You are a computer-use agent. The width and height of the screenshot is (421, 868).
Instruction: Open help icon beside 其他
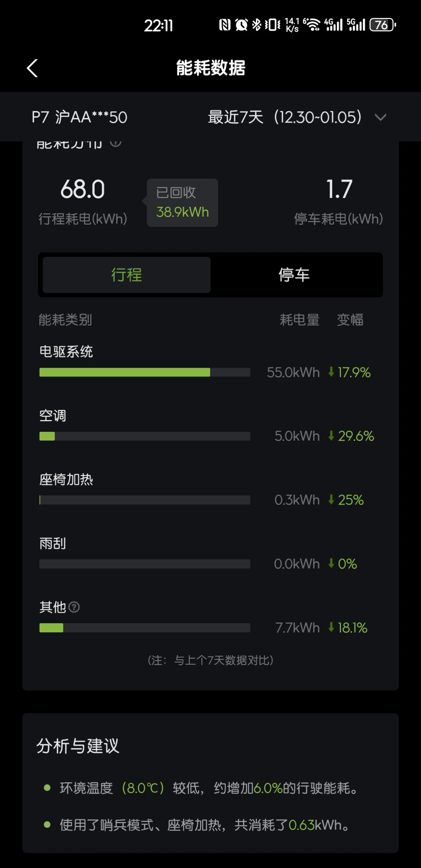(x=74, y=607)
